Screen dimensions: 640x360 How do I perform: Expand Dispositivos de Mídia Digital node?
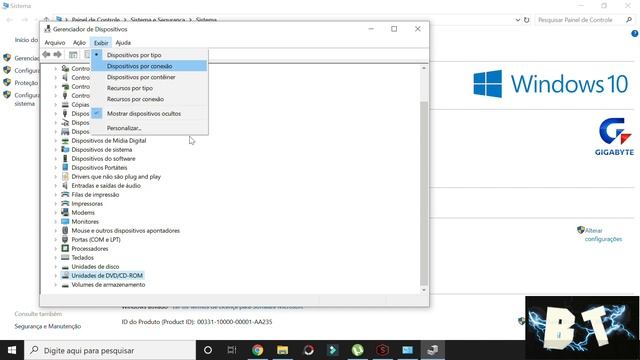tap(56, 140)
